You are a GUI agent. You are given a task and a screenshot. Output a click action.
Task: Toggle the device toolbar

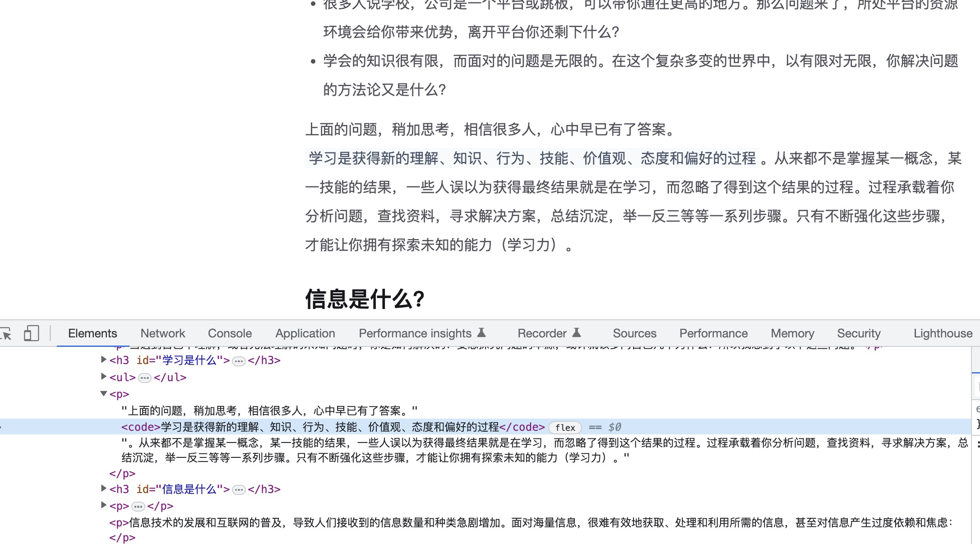[x=31, y=334]
